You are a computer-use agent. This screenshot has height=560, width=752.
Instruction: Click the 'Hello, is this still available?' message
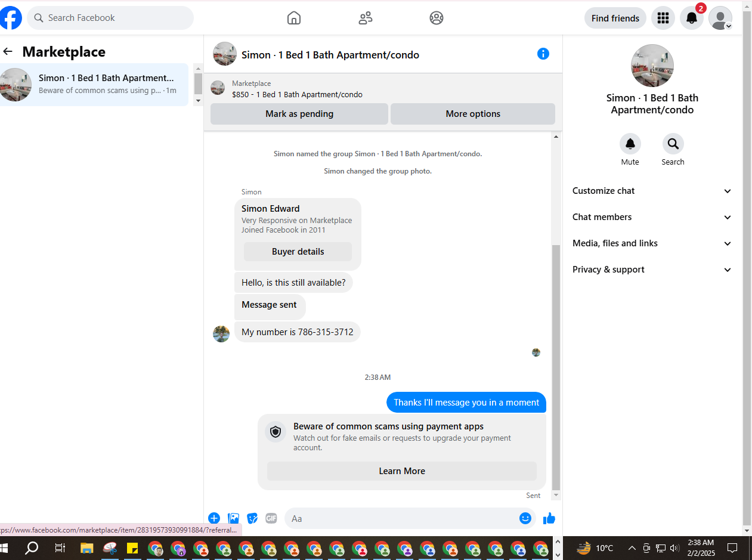pos(293,283)
